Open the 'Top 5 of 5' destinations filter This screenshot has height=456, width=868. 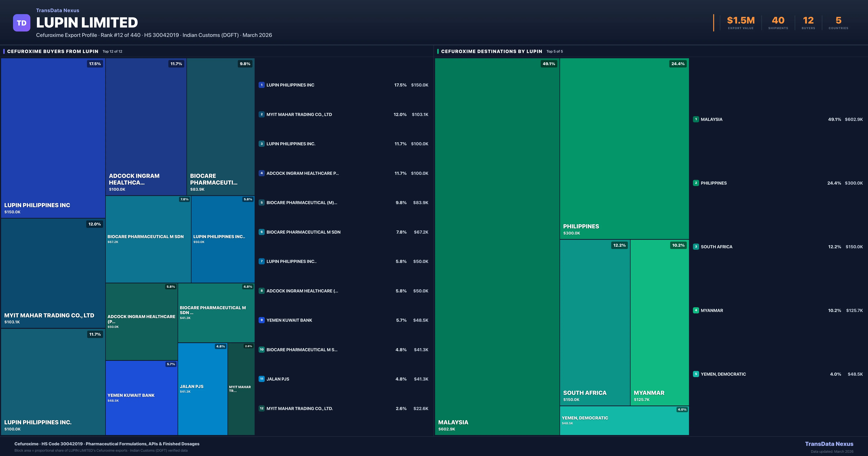555,51
